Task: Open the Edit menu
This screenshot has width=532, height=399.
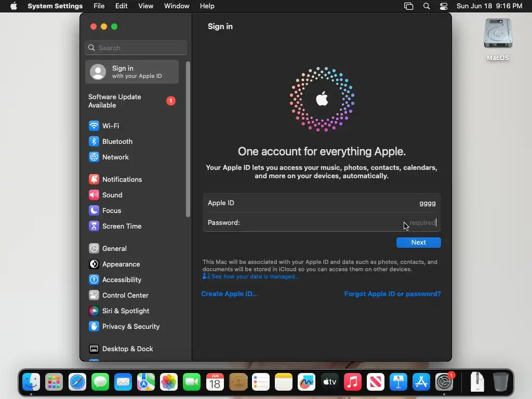Action: pos(121,6)
